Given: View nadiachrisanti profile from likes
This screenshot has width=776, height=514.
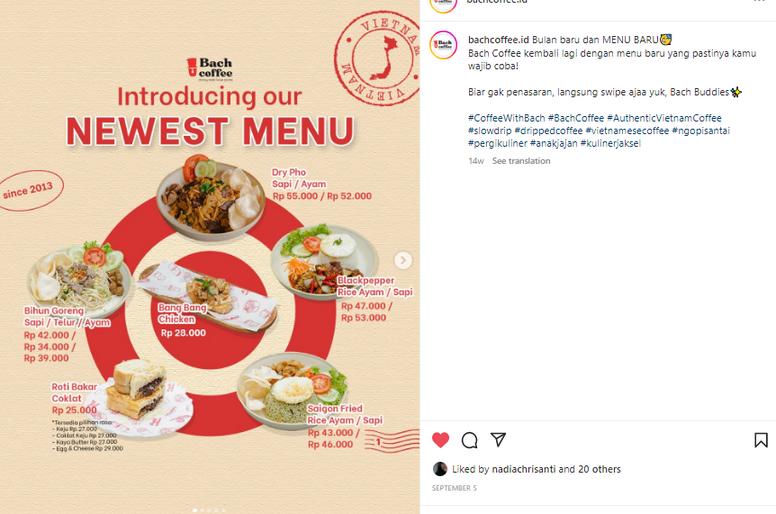Looking at the screenshot, I should (x=524, y=469).
